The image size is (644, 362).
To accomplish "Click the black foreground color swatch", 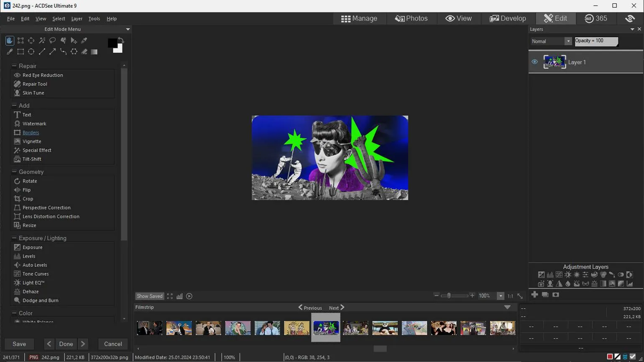I will pos(112,43).
